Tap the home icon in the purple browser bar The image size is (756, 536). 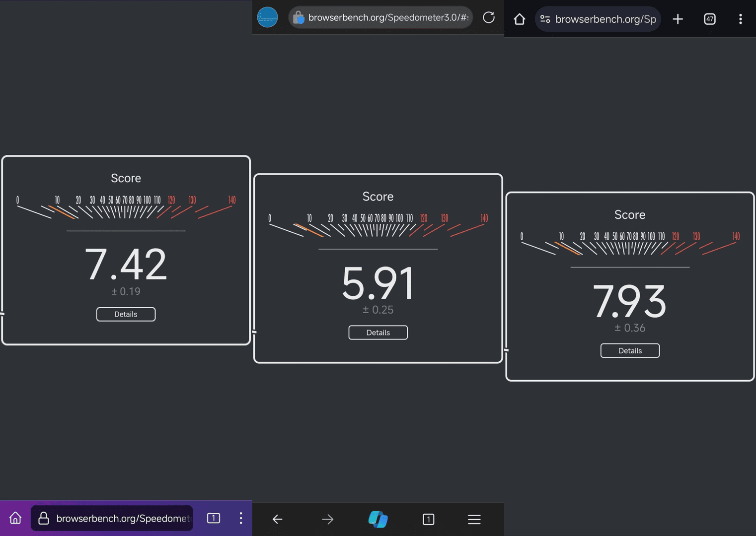tap(15, 518)
